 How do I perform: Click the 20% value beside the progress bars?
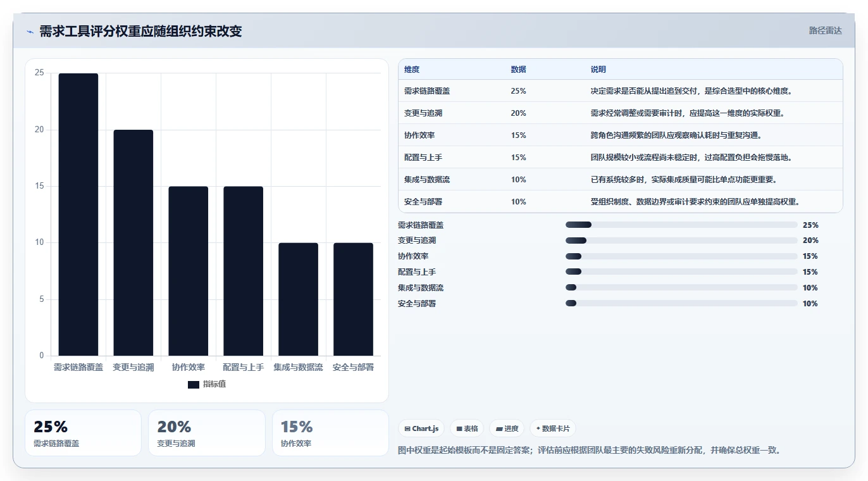(x=810, y=240)
